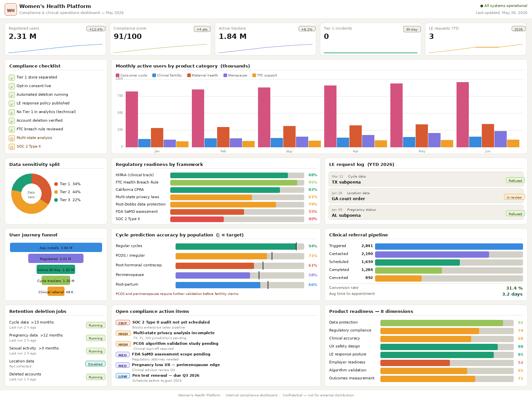Click the HIPAA (clinical track) progress bar
The height and width of the screenshot is (399, 532).
(x=237, y=175)
